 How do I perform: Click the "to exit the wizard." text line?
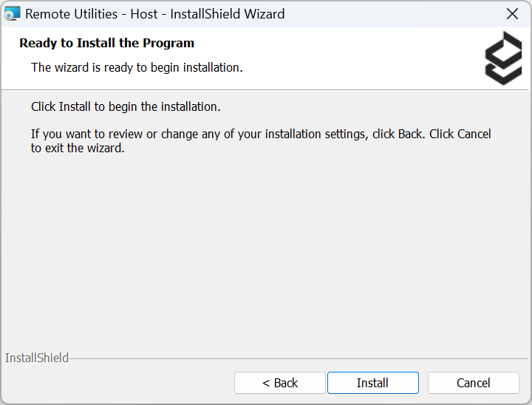78,148
